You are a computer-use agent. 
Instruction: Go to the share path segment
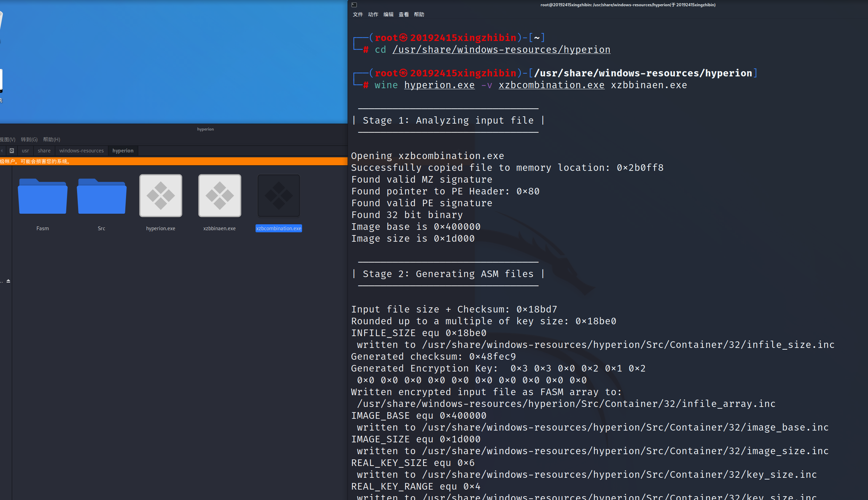44,151
